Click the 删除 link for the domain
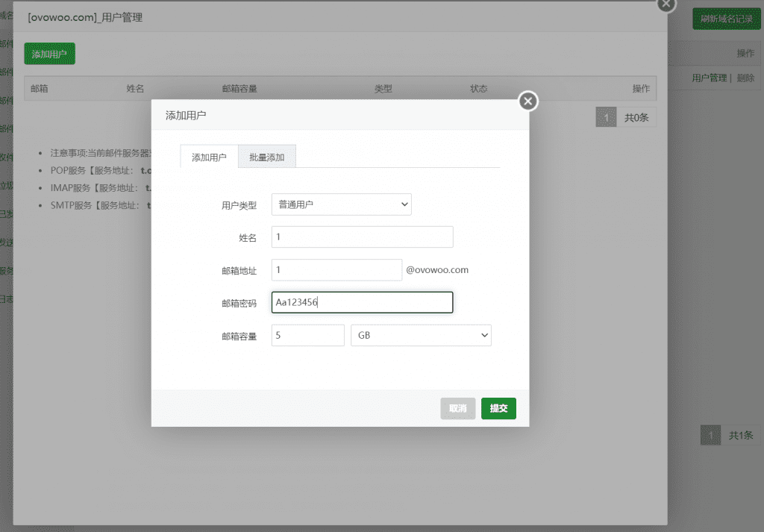The height and width of the screenshot is (532, 764). tap(745, 78)
